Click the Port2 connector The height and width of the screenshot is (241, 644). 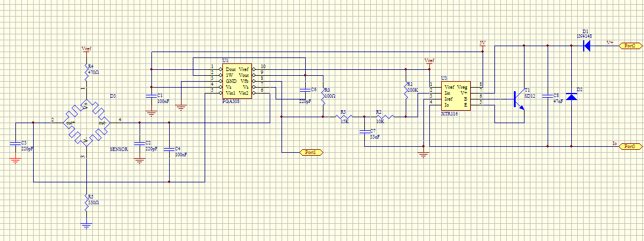click(x=630, y=46)
